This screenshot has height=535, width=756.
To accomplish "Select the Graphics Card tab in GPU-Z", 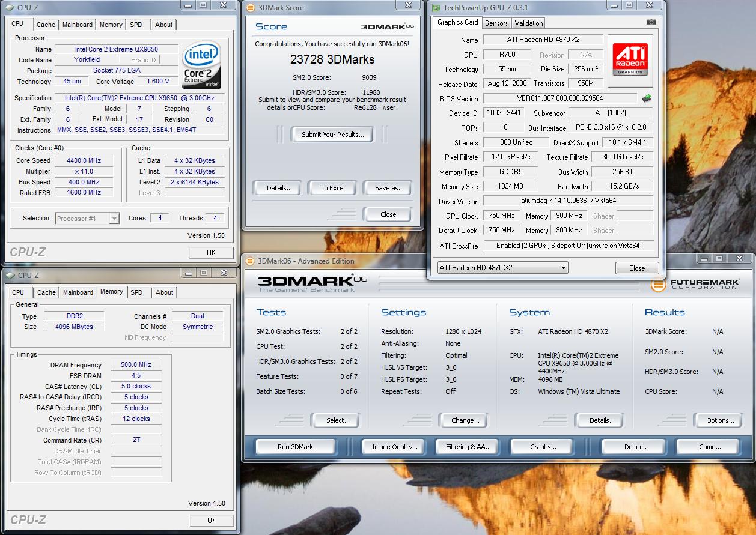I will pos(458,22).
